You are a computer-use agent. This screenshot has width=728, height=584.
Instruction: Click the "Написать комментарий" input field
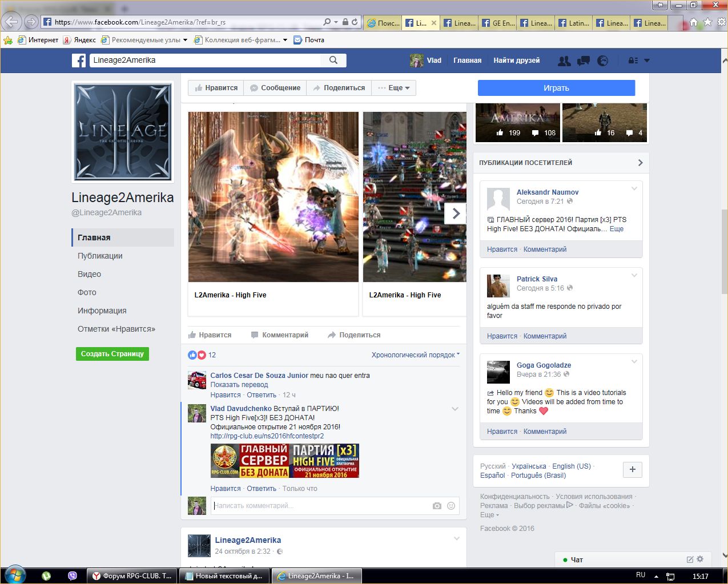click(x=320, y=506)
